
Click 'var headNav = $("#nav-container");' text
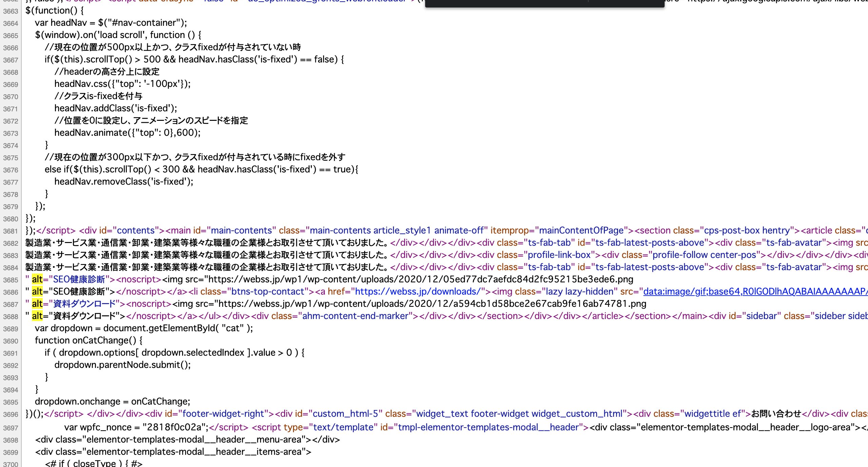click(x=111, y=23)
